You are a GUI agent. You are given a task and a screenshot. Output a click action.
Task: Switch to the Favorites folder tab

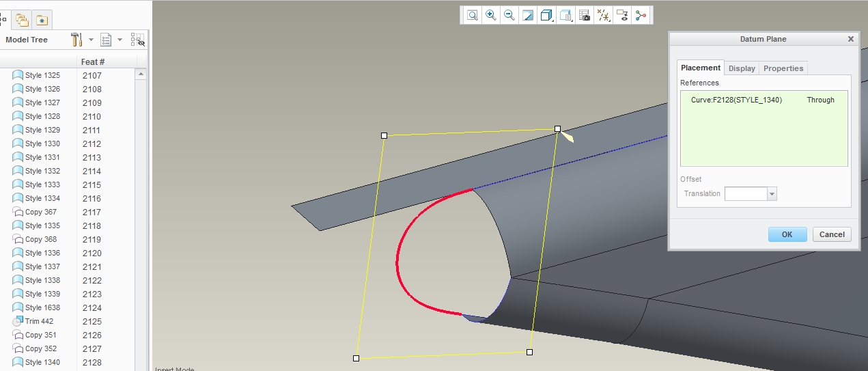click(x=42, y=20)
